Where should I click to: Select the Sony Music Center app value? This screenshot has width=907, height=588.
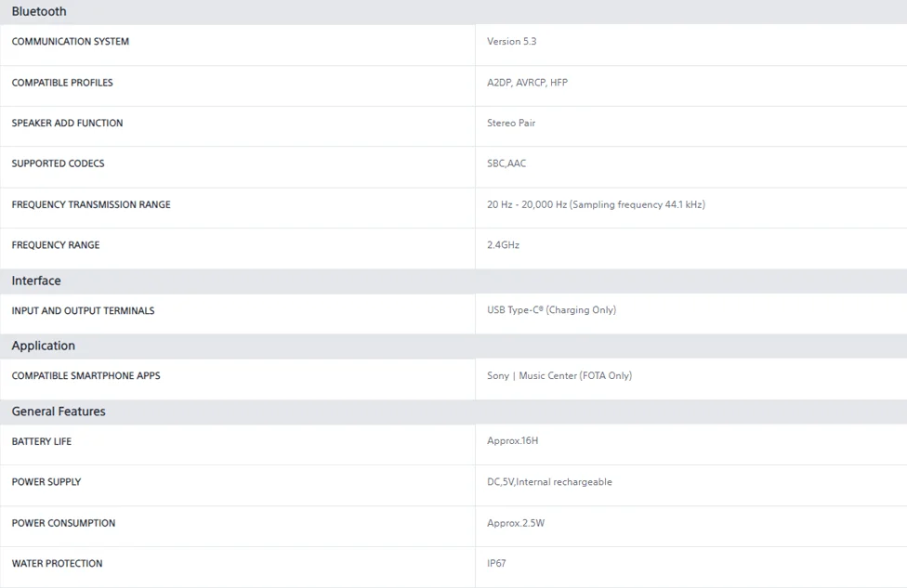(559, 376)
